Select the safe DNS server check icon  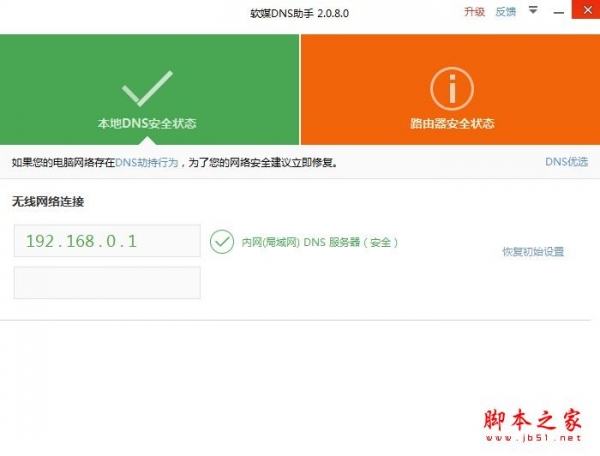[x=222, y=242]
